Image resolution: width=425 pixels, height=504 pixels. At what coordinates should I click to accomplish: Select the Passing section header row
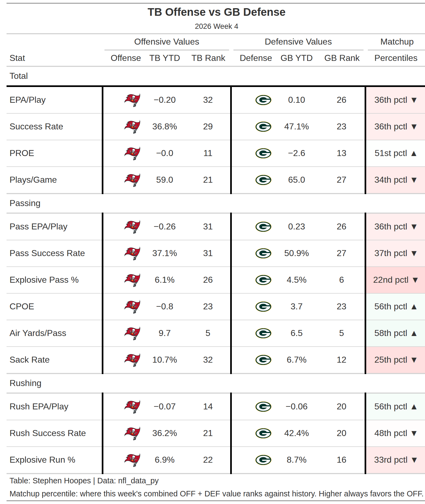click(x=216, y=203)
